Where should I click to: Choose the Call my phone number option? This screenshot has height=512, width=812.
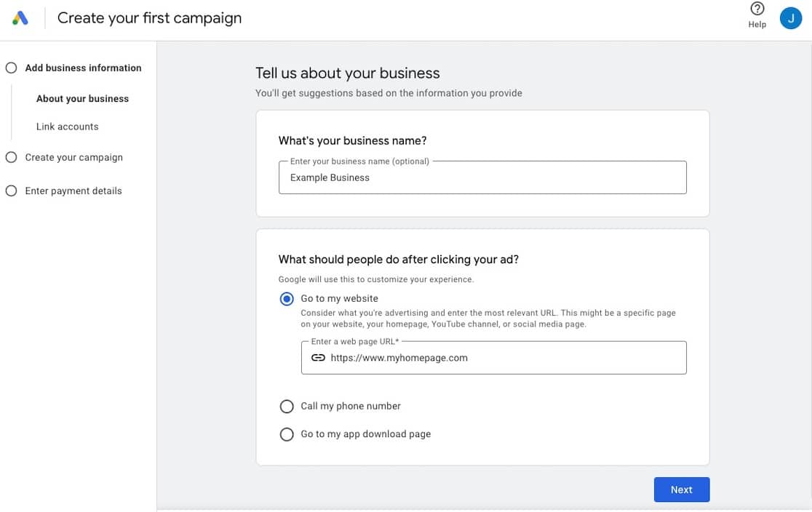tap(287, 406)
